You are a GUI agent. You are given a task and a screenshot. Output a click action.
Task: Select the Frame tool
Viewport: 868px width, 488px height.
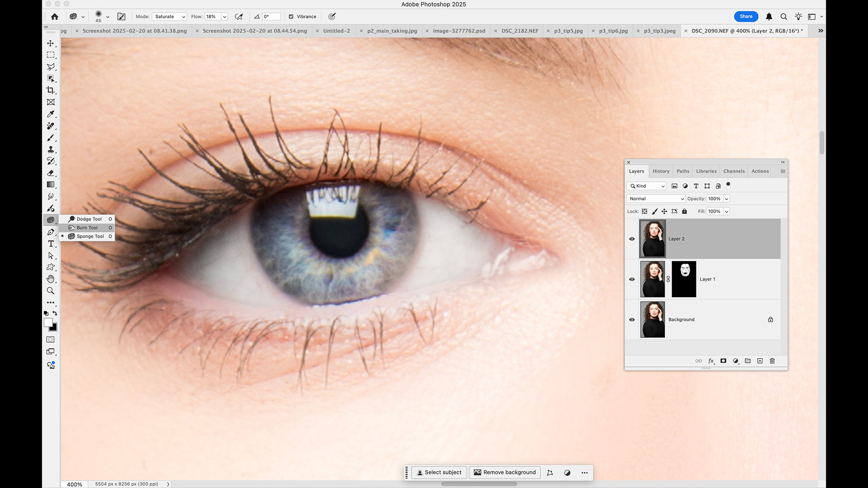click(51, 102)
